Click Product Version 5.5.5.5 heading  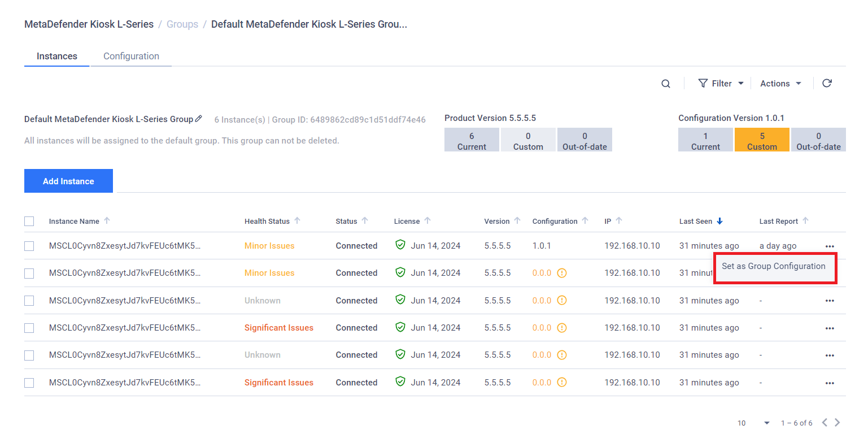(490, 118)
